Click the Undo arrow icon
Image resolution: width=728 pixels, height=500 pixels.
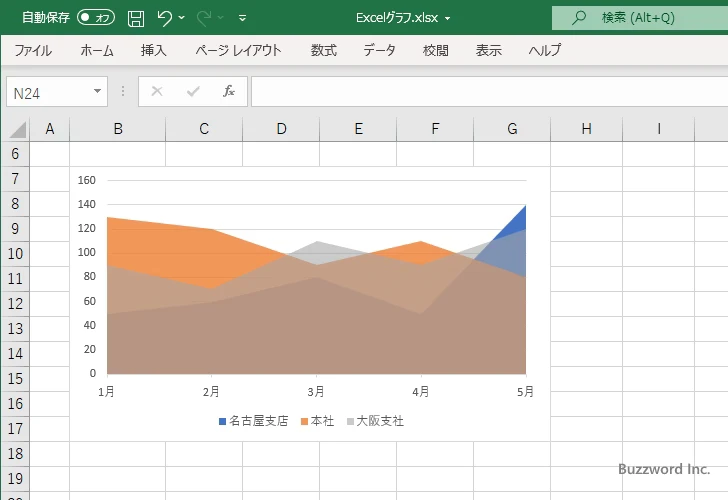pyautogui.click(x=164, y=18)
